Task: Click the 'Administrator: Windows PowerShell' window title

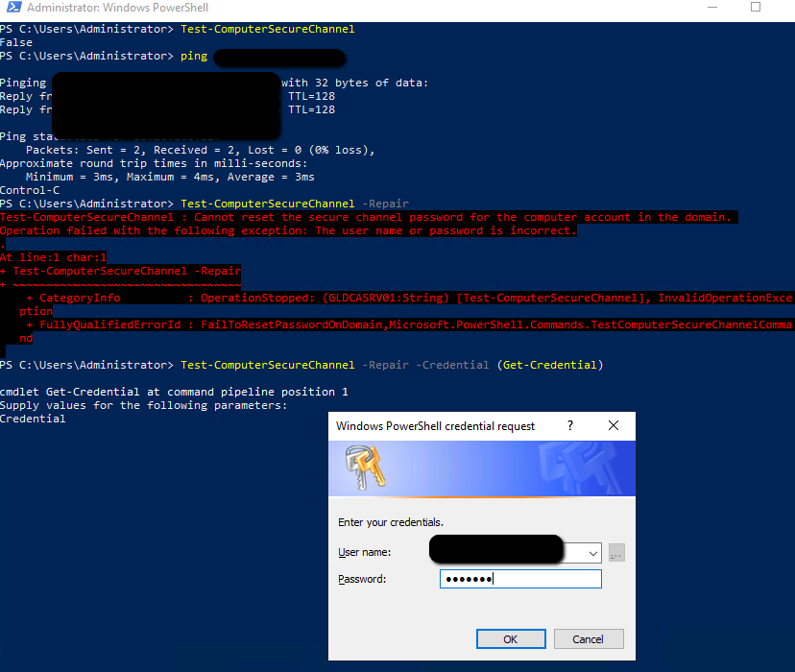Action: (118, 8)
